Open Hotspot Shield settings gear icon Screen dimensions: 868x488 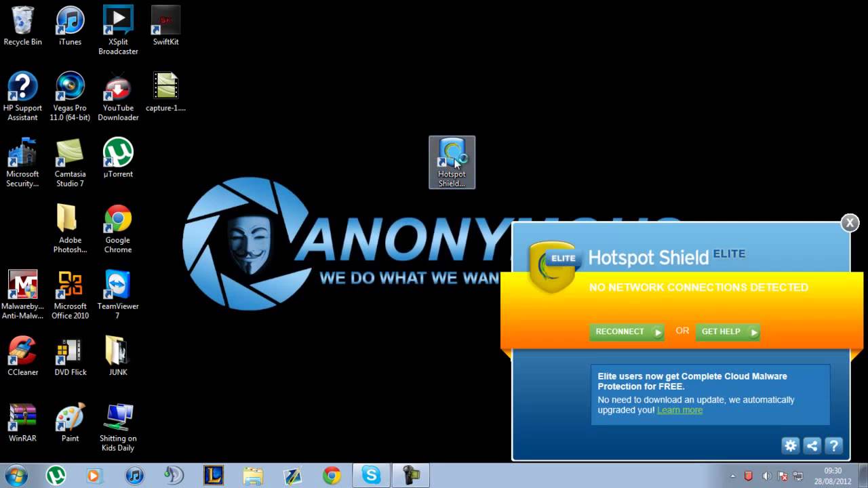(790, 445)
